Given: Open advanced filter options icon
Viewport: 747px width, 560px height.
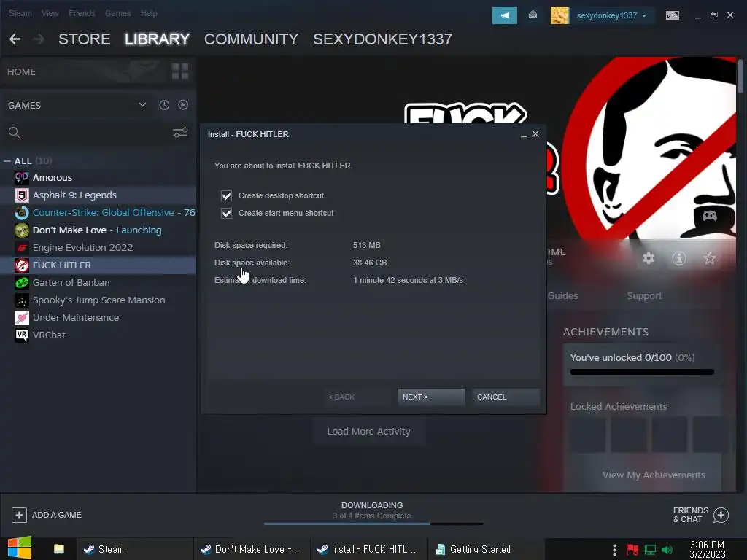Looking at the screenshot, I should [180, 133].
